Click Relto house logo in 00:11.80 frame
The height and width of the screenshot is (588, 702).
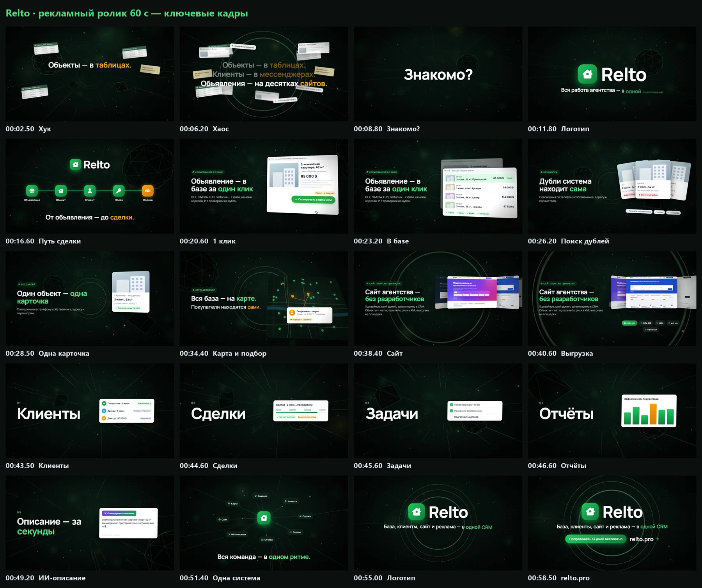pyautogui.click(x=587, y=74)
